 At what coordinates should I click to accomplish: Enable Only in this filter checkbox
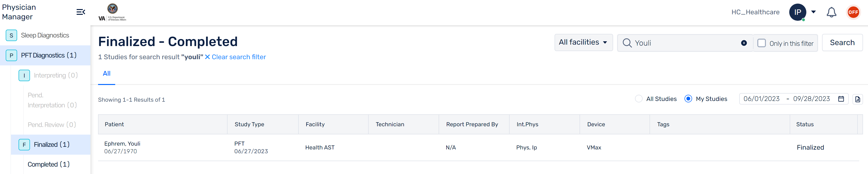tap(762, 43)
